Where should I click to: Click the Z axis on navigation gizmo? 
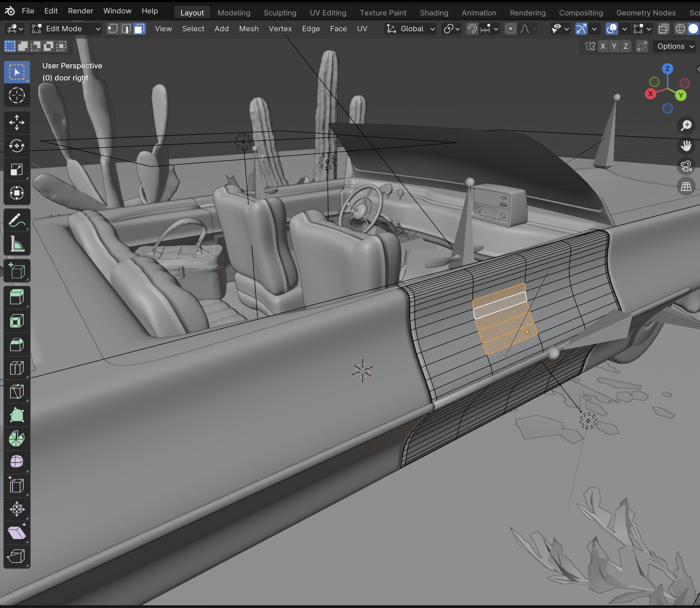667,69
